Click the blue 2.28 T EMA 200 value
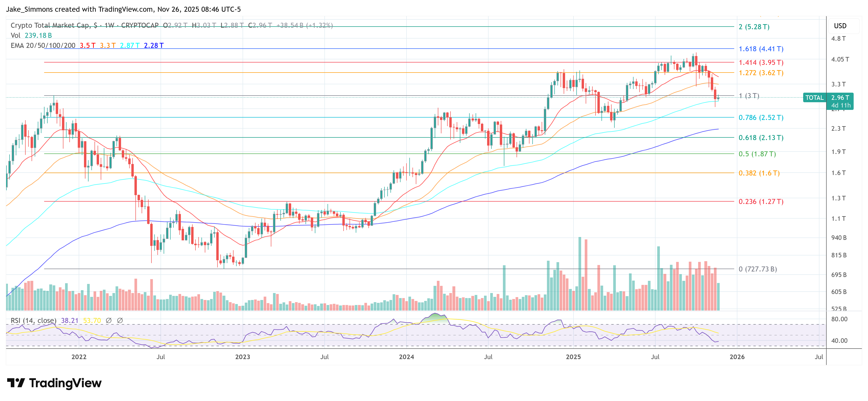The image size is (868, 401). [x=154, y=45]
